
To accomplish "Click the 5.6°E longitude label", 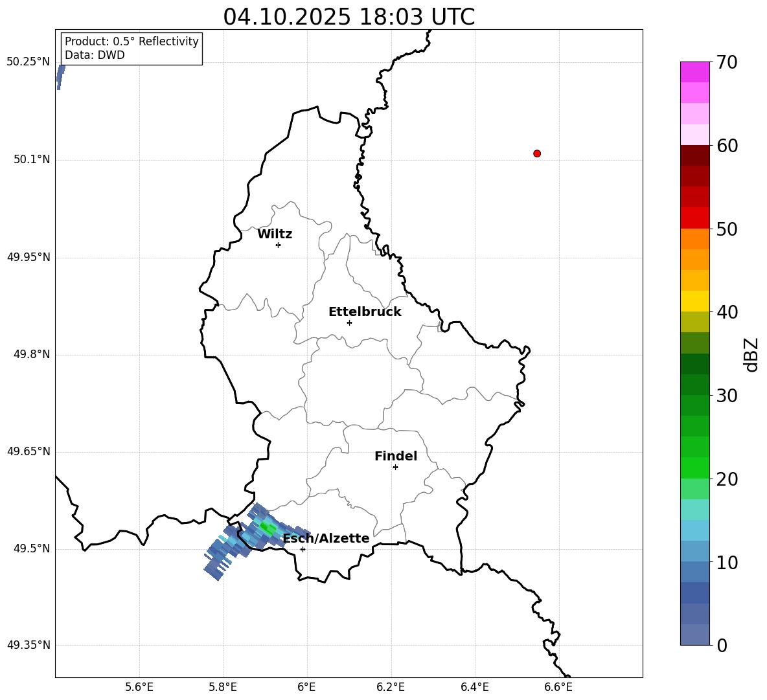I will click(x=139, y=687).
